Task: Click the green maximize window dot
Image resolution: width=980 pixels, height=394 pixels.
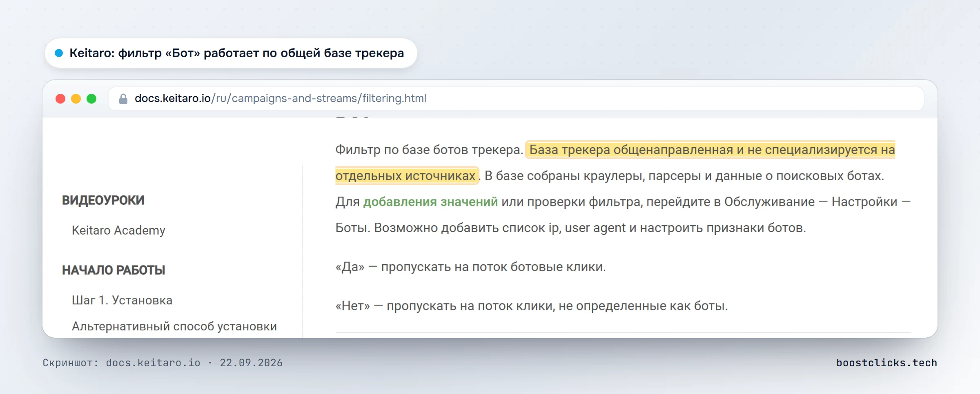Action: point(91,99)
